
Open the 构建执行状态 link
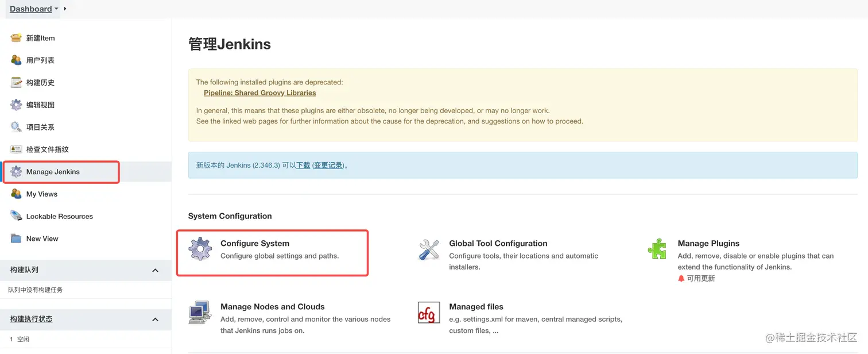[31, 319]
